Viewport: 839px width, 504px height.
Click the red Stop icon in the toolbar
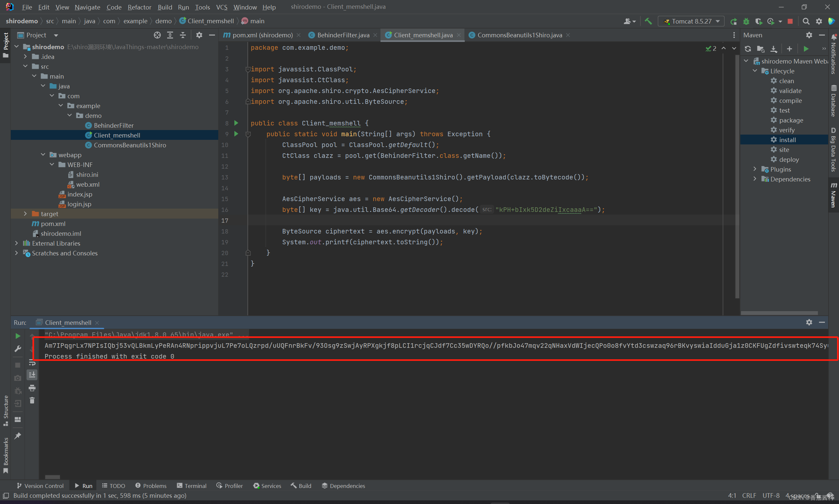[x=790, y=21]
